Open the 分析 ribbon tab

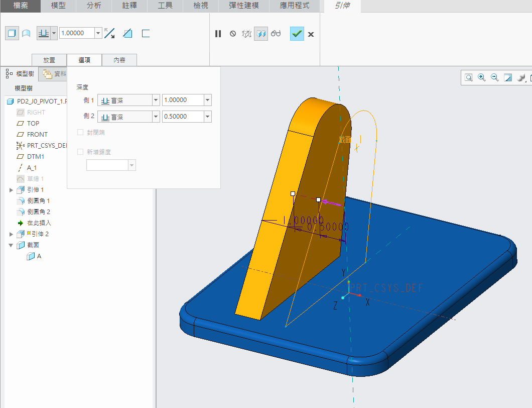click(94, 6)
